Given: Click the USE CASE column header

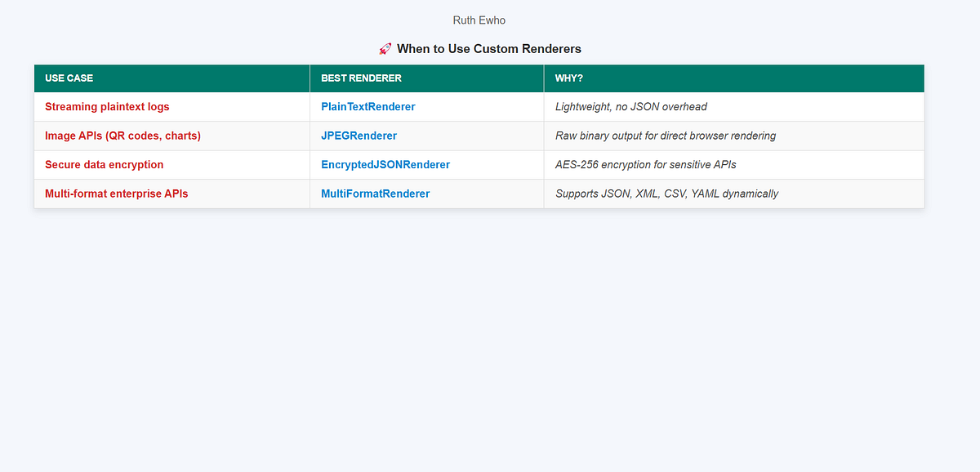Looking at the screenshot, I should click(x=68, y=78).
